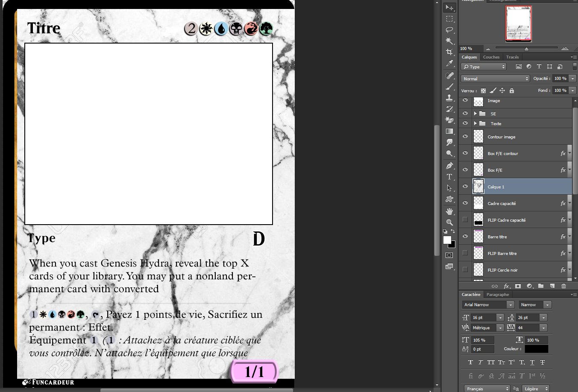578x392 pixels.
Task: Hide the SE layer group
Action: pyautogui.click(x=465, y=114)
